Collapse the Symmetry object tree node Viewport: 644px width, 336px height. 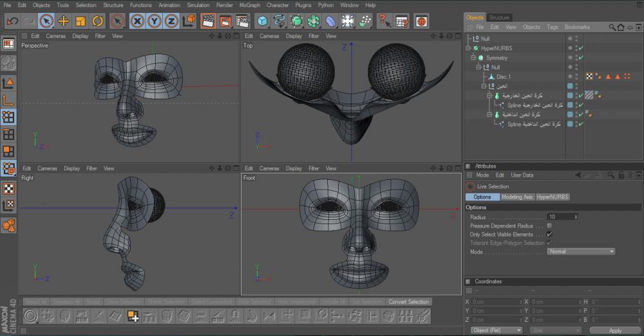point(473,58)
